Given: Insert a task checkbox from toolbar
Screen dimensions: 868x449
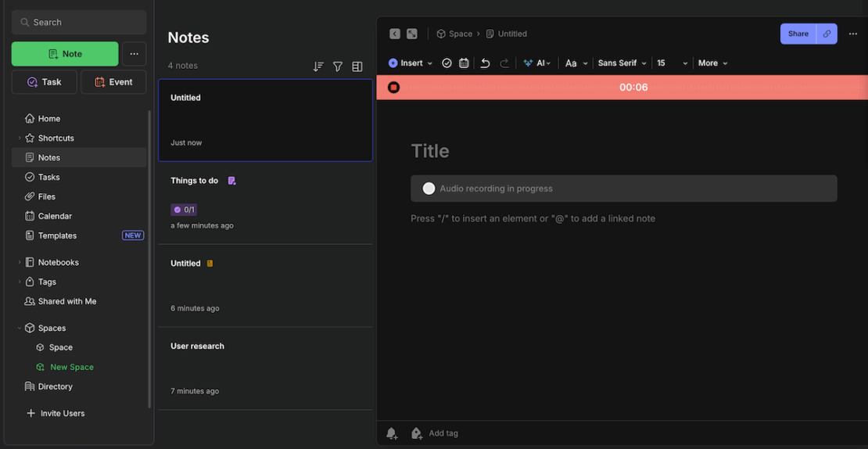Looking at the screenshot, I should pos(447,63).
